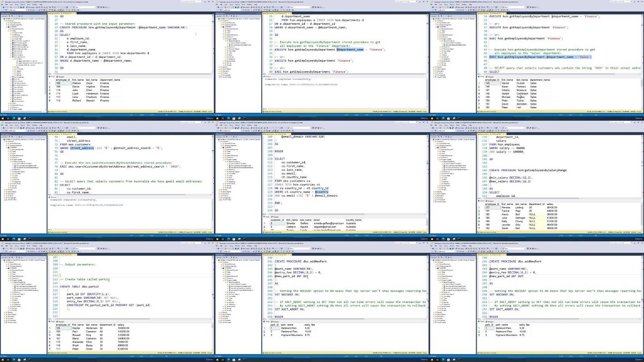Select salary cell '84000.00'
Image resolution: width=644 pixels, height=362 pixels.
point(552,211)
